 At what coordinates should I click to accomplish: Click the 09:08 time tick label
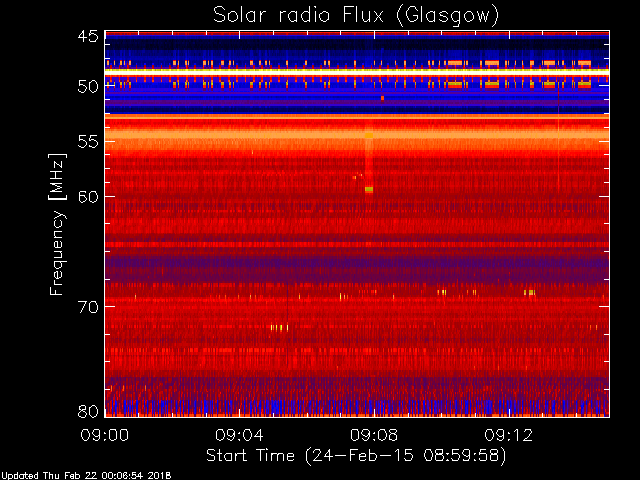(x=374, y=435)
